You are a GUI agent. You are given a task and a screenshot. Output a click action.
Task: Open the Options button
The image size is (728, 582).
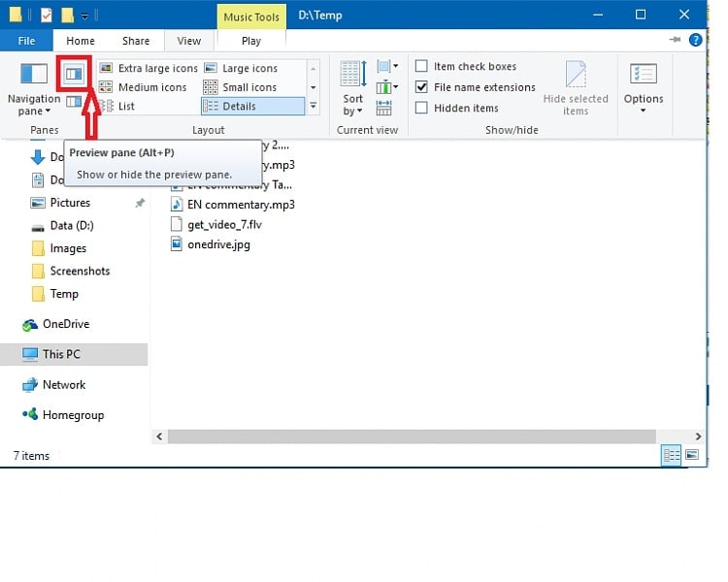click(x=643, y=88)
